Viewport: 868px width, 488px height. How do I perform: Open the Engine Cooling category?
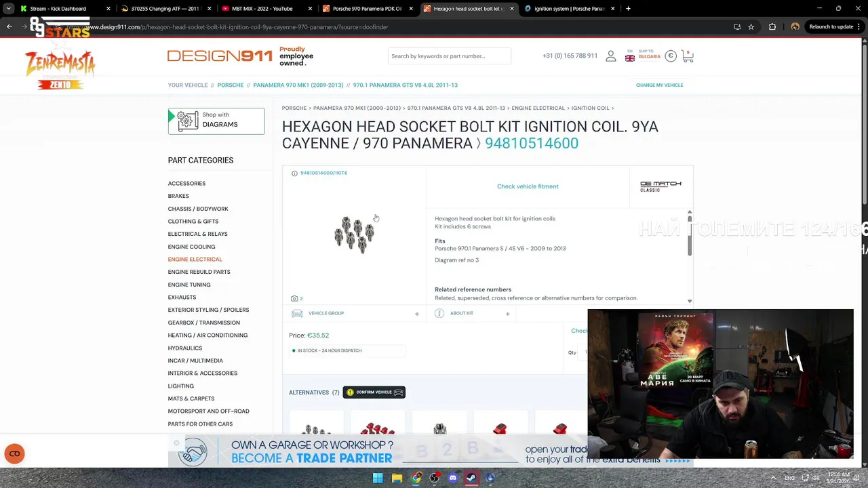pos(191,247)
